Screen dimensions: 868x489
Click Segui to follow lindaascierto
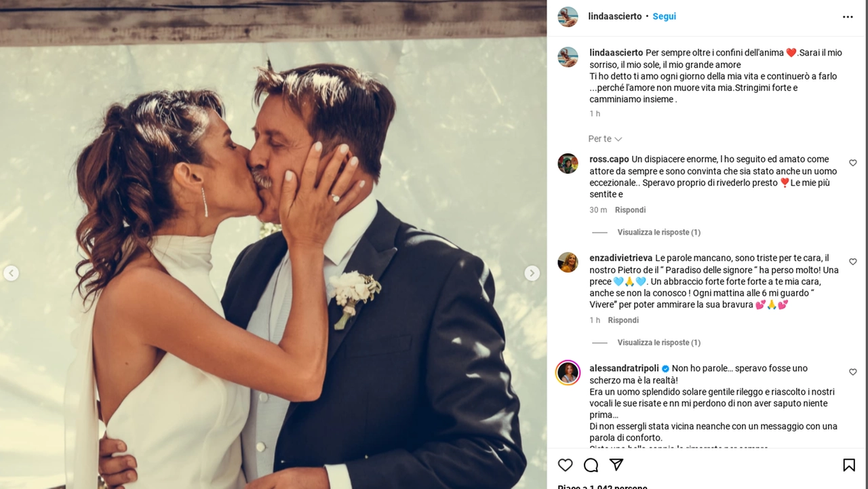[664, 16]
